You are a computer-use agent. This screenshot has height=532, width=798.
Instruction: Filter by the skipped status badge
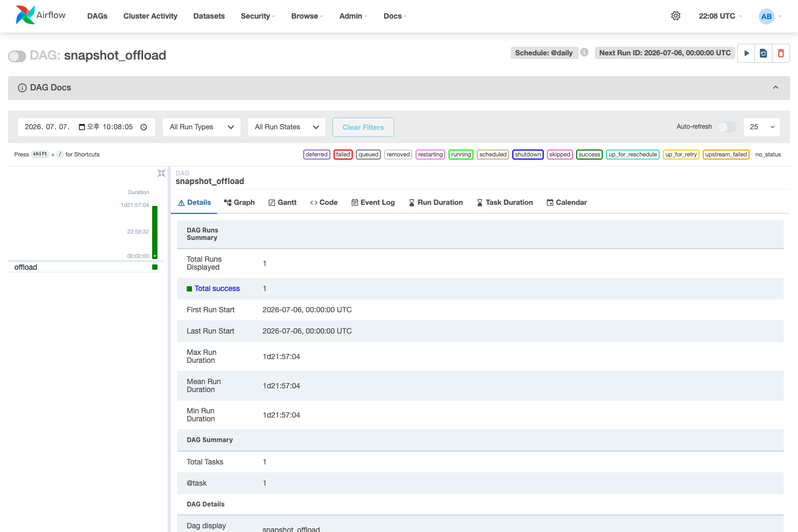click(x=560, y=154)
